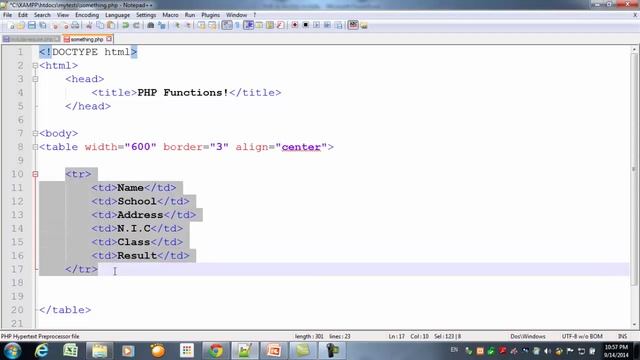640x360 pixels.
Task: Toggle the Indent Guide toolbar button
Action: [x=249, y=25]
